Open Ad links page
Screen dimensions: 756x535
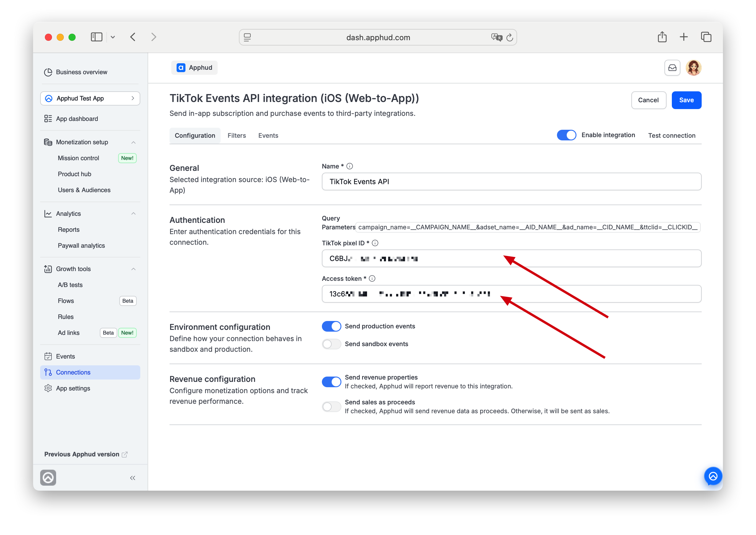click(69, 333)
